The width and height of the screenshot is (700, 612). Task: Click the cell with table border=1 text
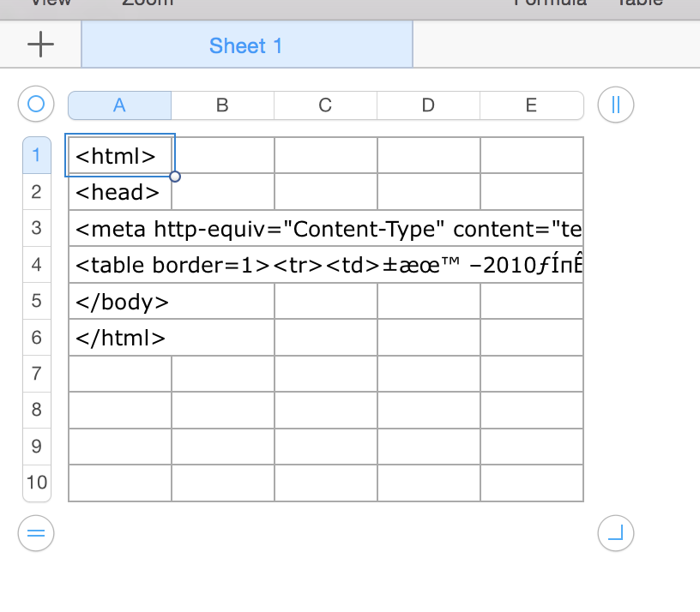click(x=326, y=265)
